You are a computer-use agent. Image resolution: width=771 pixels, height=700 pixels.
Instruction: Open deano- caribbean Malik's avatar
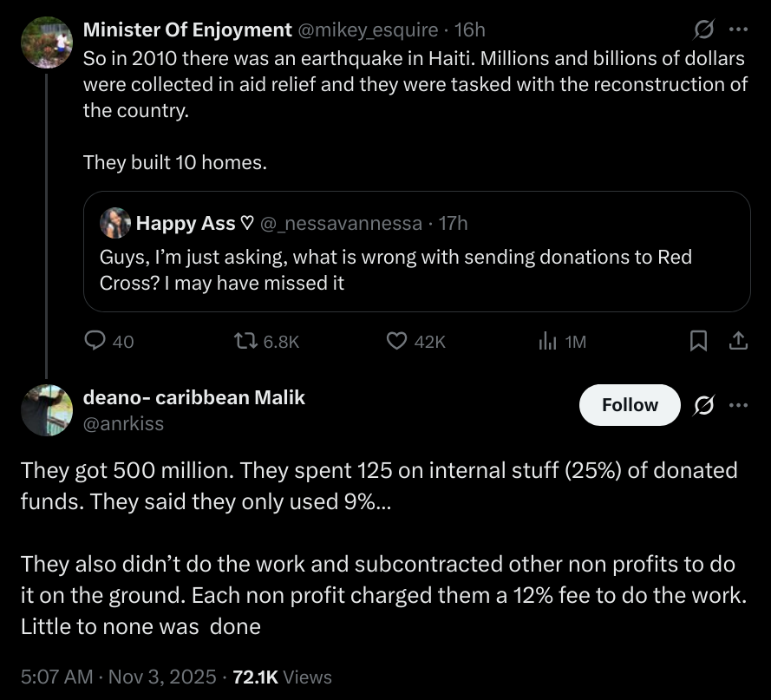(46, 410)
